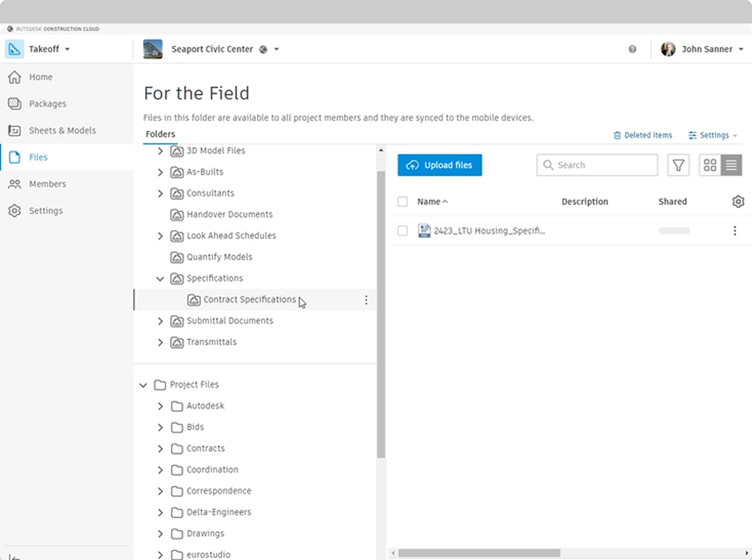Check the 2423_LTU Housing_Specifi file checkbox

403,230
